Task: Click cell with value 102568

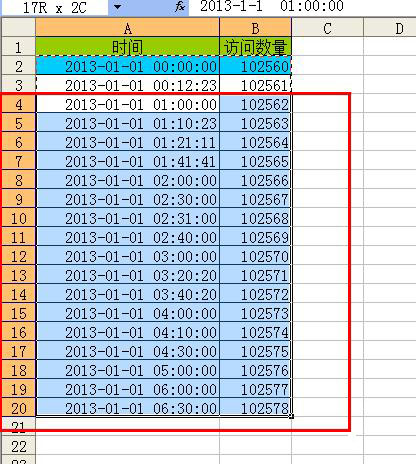Action: (x=255, y=218)
